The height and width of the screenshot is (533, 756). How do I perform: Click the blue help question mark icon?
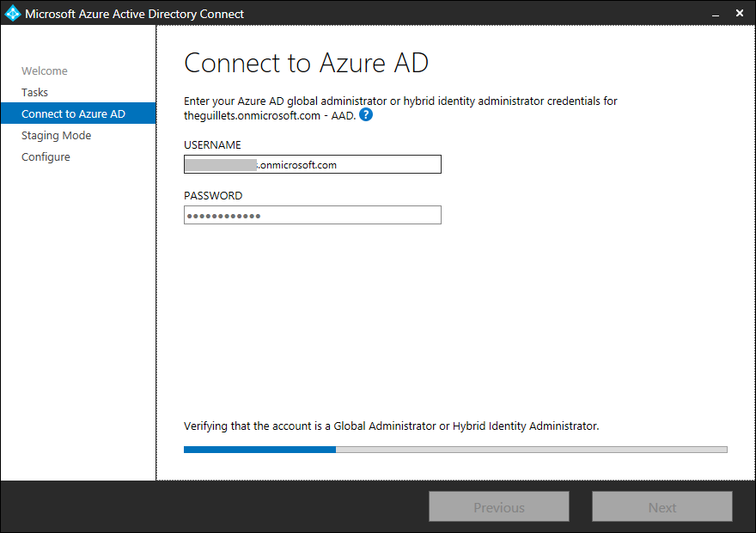[x=366, y=115]
